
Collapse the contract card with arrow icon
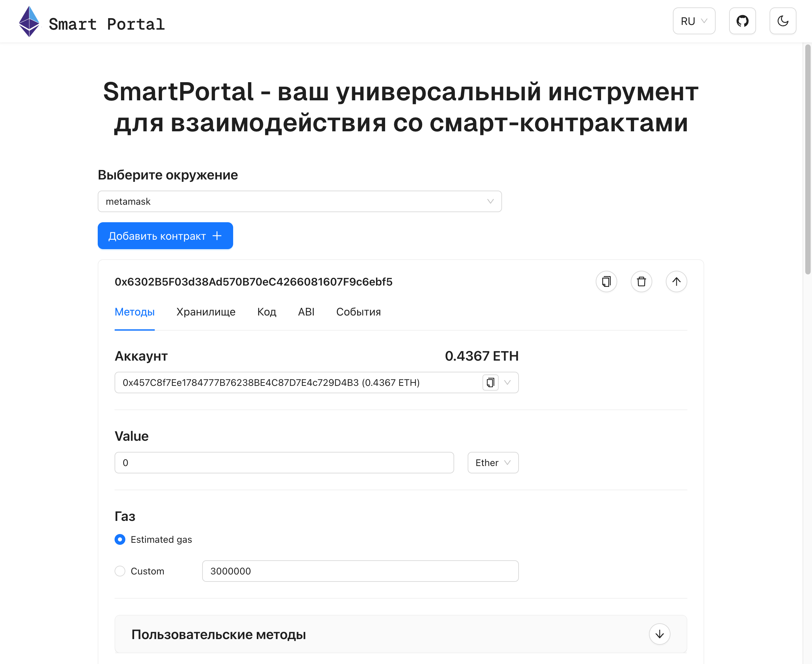676,281
